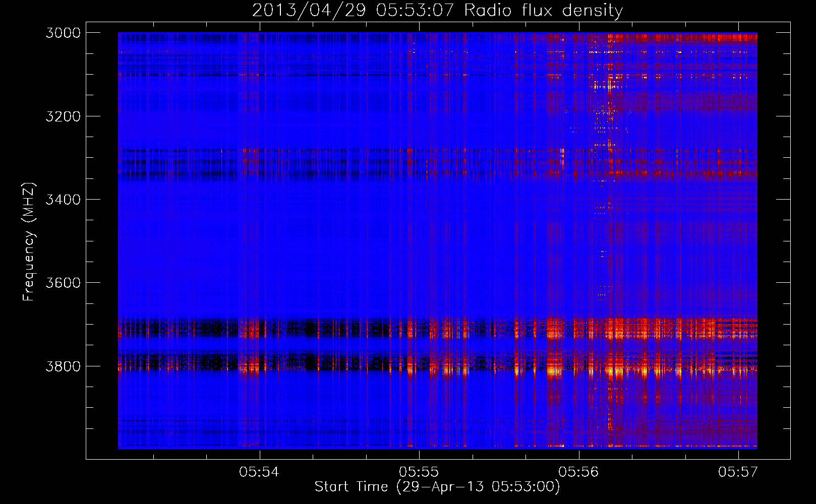The width and height of the screenshot is (816, 504).
Task: Click the 05:55 time tick label
Action: pos(419,472)
